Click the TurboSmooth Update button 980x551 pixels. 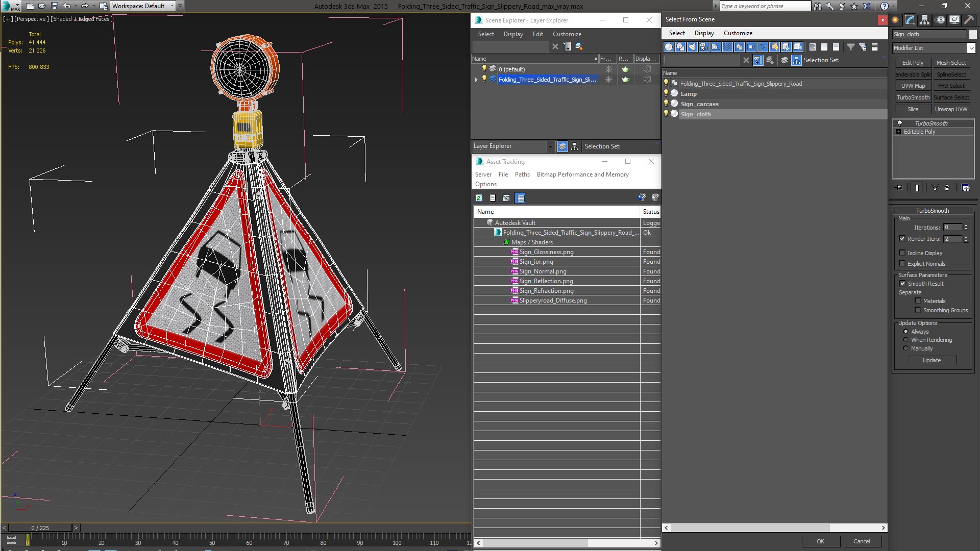tap(932, 360)
